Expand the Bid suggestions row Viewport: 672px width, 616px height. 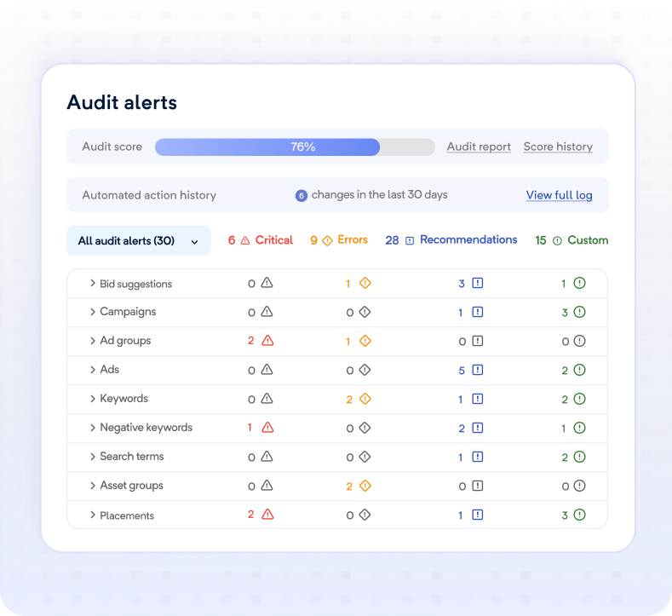tap(92, 283)
